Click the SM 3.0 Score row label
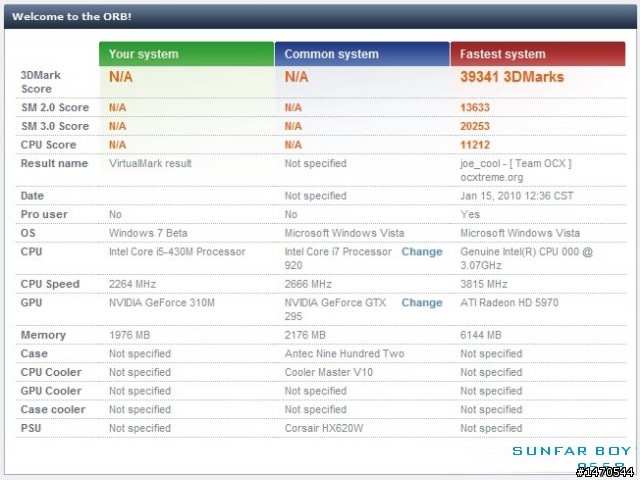The image size is (640, 480). tap(55, 126)
